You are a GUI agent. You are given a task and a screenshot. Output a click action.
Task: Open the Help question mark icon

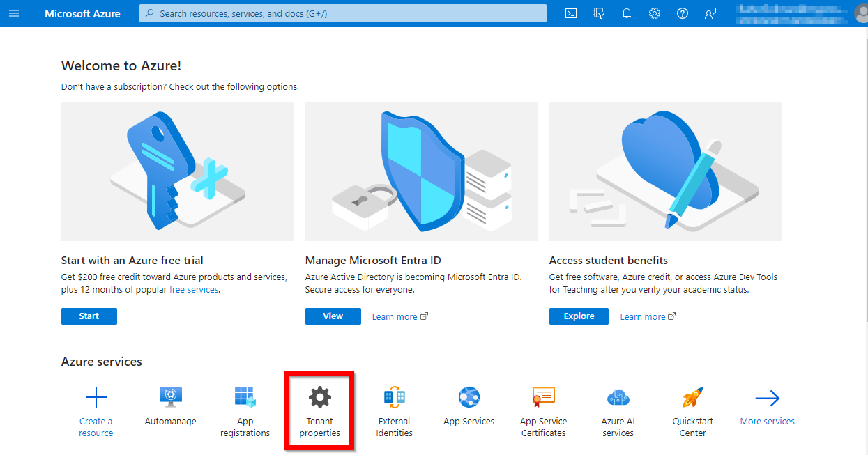[683, 13]
